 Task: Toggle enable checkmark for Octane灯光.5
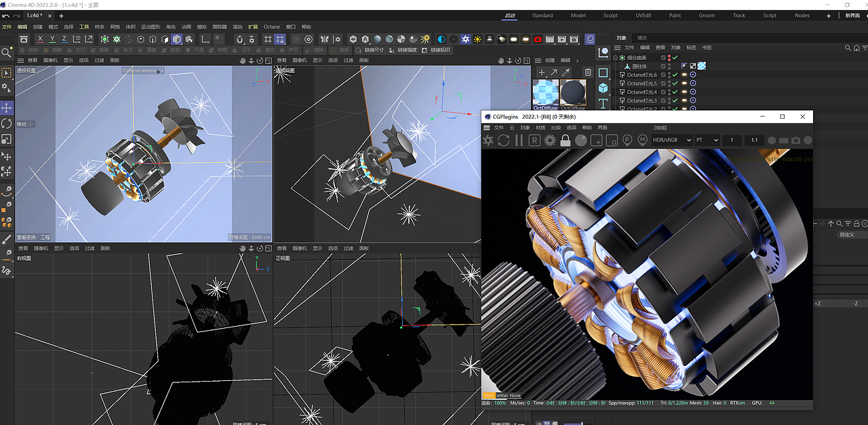pyautogui.click(x=675, y=83)
